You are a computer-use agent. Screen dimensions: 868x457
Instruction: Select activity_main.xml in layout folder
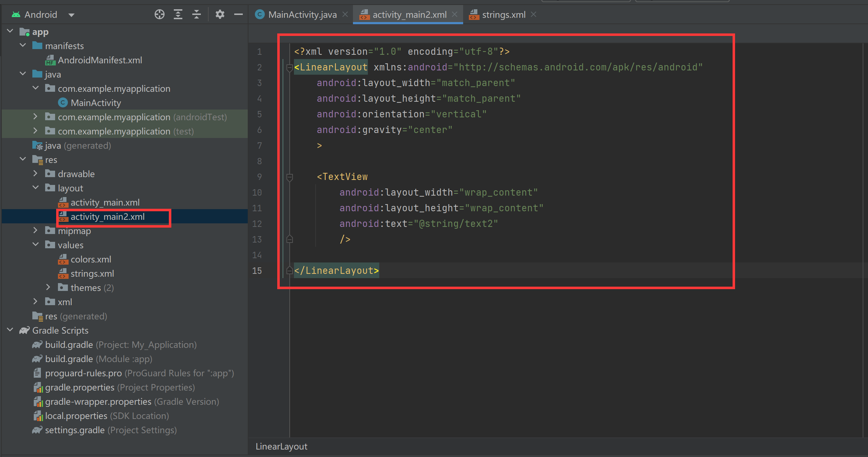click(105, 202)
